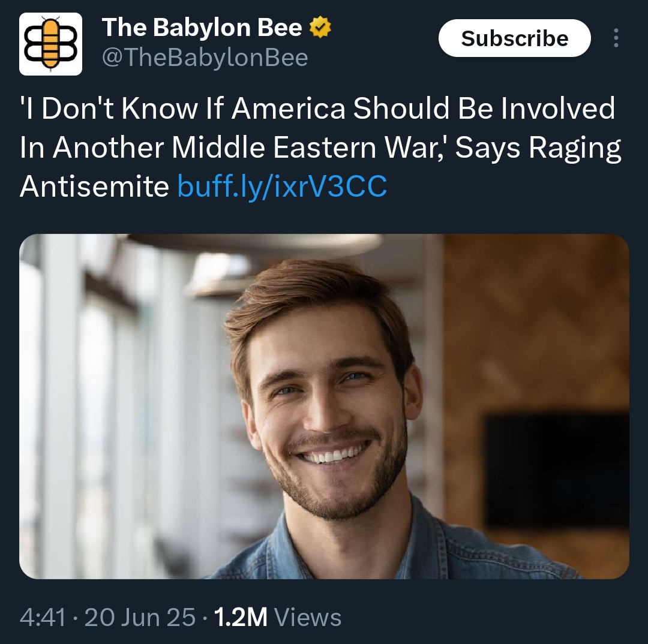Click the Subscribe button

click(x=515, y=38)
